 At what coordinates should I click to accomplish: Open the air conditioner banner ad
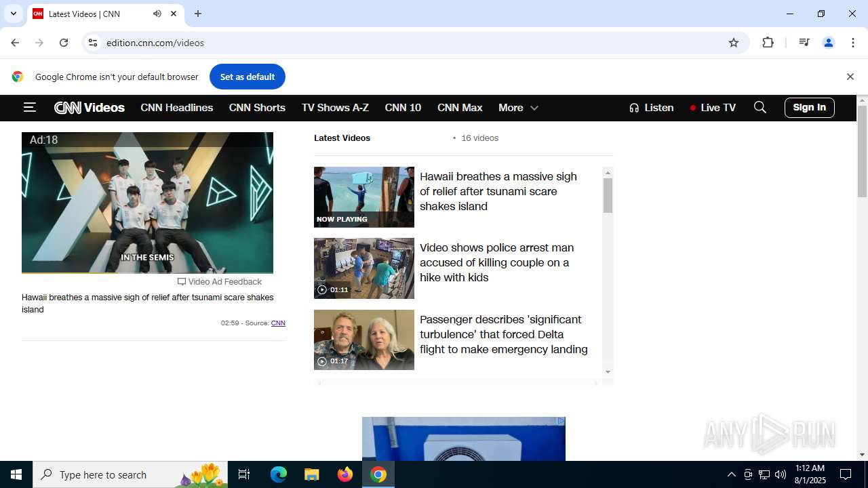(x=464, y=439)
